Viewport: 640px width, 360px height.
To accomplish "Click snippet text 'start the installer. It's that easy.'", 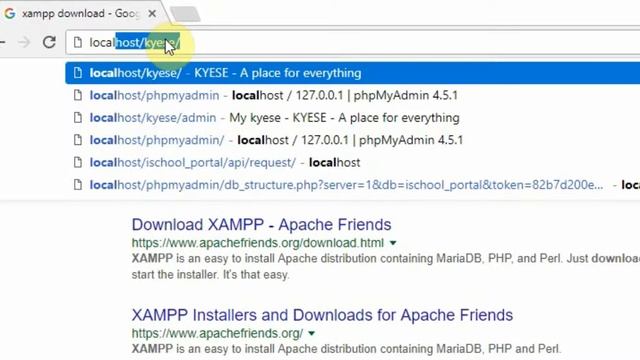I will click(211, 275).
